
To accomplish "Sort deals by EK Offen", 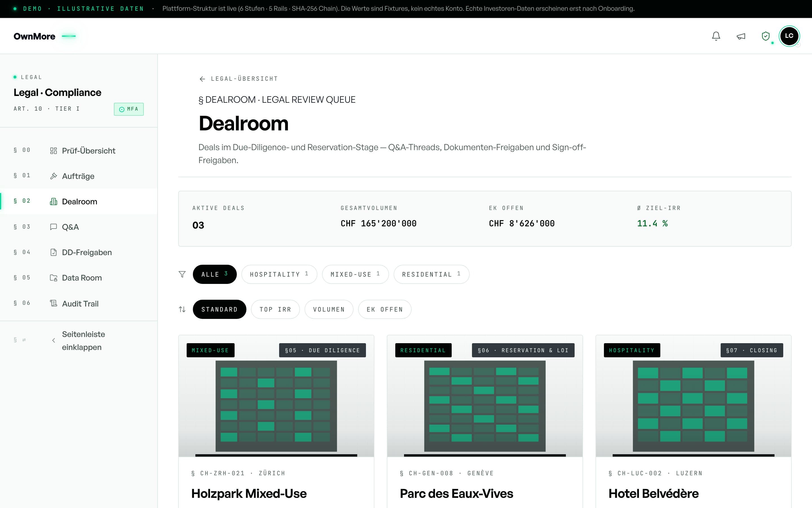I will click(x=385, y=309).
